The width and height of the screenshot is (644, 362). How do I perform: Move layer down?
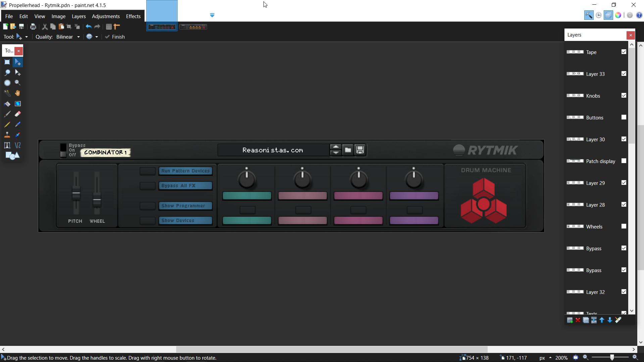610,320
